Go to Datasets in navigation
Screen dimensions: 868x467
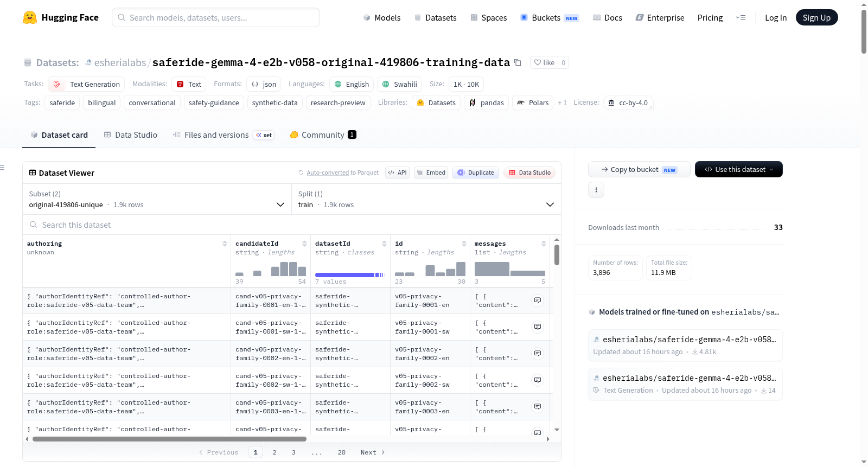(x=435, y=17)
